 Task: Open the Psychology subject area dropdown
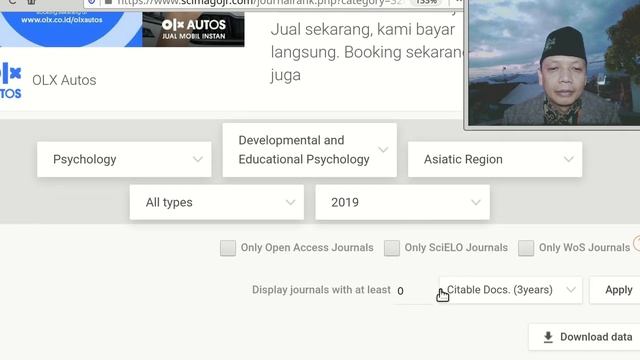tap(124, 159)
